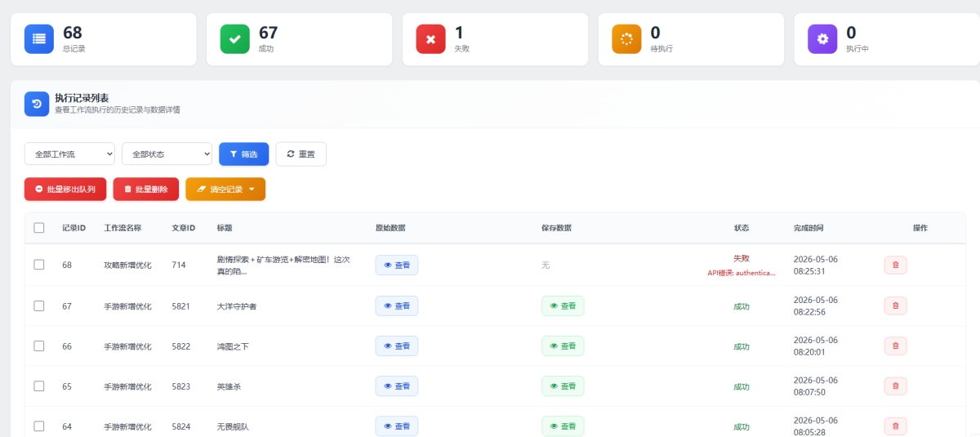Click the purple running gear icon
Image resolution: width=980 pixels, height=437 pixels.
pos(822,38)
